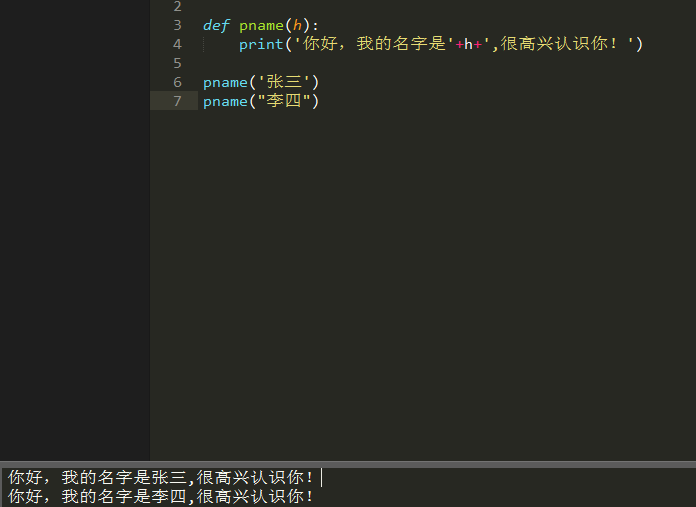Image resolution: width=696 pixels, height=507 pixels.
Task: Click the function name pname on line 3
Action: [x=261, y=26]
